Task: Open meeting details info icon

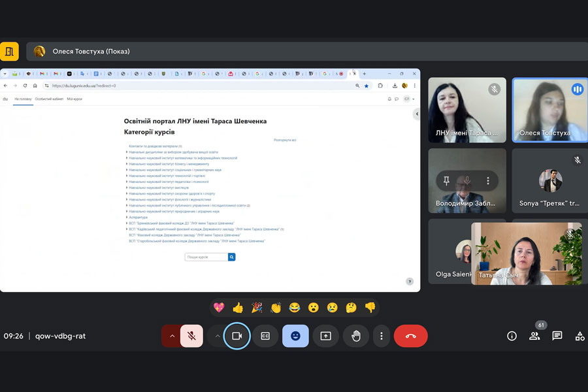Action: pos(512,336)
